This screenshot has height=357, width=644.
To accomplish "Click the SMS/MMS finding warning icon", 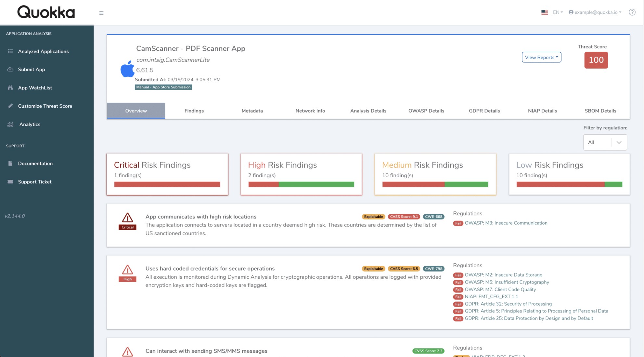I will click(x=127, y=352).
